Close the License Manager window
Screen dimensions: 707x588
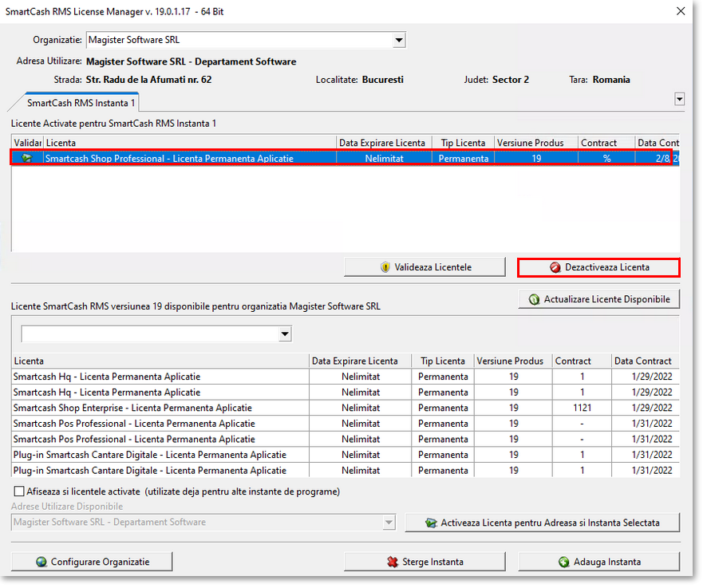point(681,11)
